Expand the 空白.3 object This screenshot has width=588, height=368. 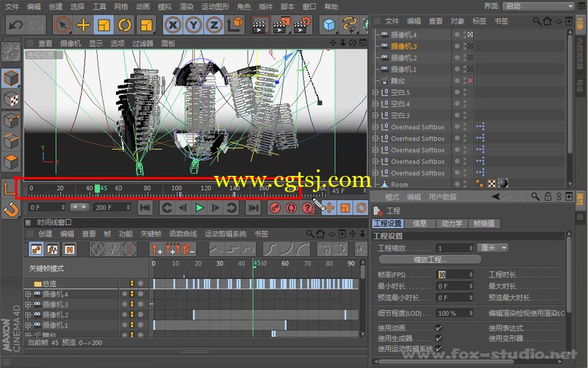click(x=375, y=116)
